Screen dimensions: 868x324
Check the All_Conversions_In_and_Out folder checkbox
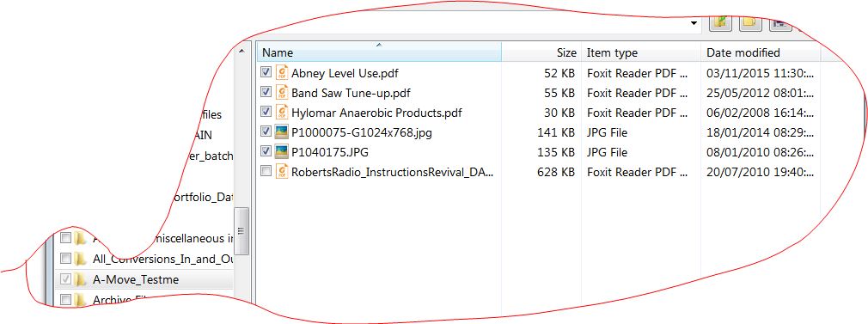65,259
